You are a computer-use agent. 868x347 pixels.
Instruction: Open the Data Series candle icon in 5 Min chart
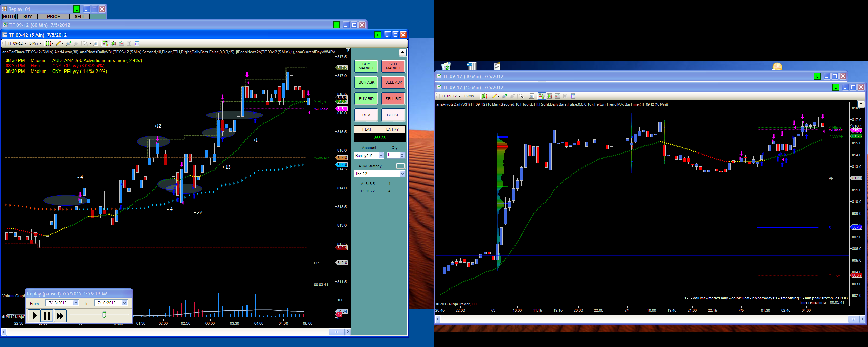[114, 43]
